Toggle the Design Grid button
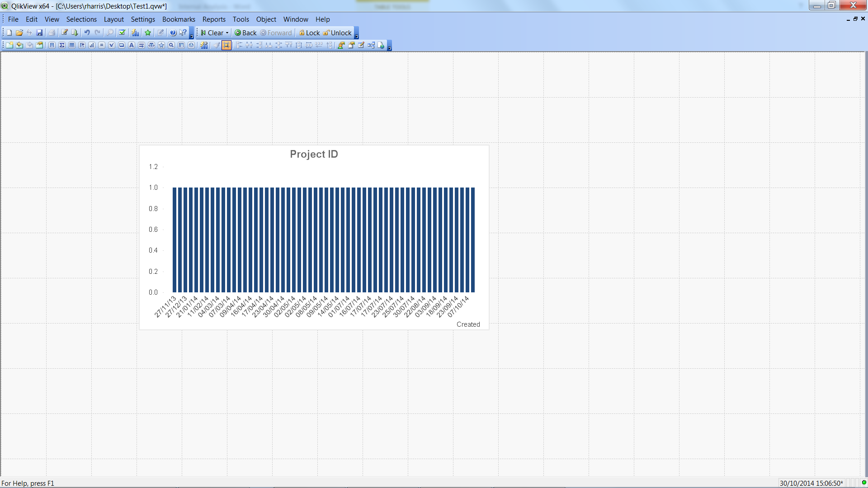Image resolution: width=868 pixels, height=488 pixels. (x=226, y=45)
